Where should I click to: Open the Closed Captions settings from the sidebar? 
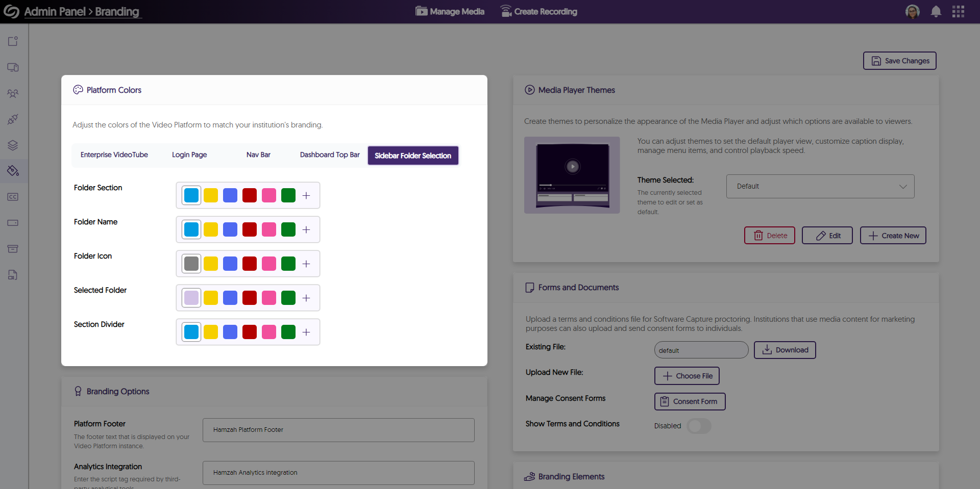pyautogui.click(x=13, y=197)
